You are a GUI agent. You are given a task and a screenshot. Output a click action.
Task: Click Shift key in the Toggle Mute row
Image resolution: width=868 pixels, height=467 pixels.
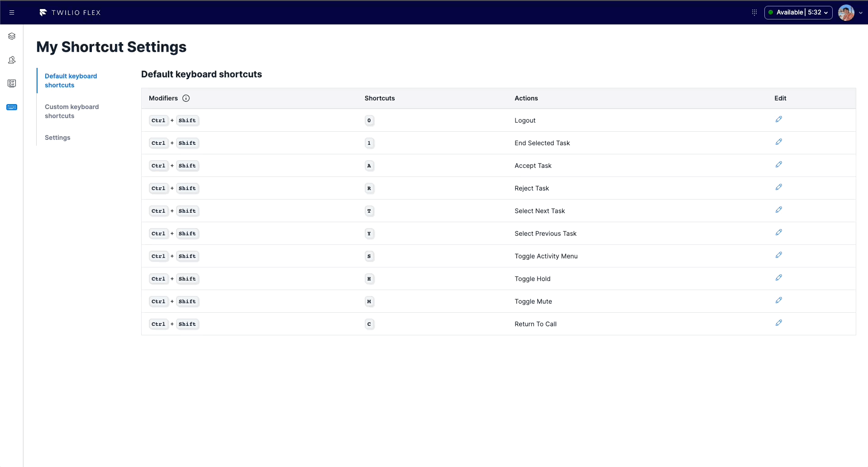187,301
